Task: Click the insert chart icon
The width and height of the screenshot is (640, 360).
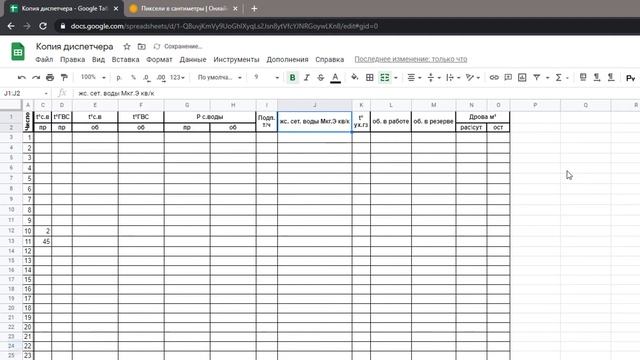Action: [x=522, y=78]
